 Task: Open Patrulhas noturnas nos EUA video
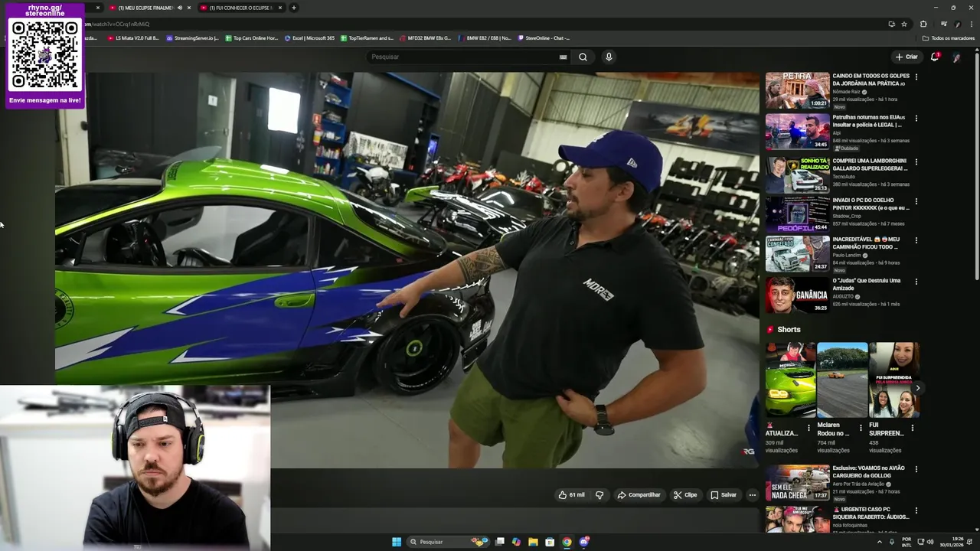click(x=797, y=132)
